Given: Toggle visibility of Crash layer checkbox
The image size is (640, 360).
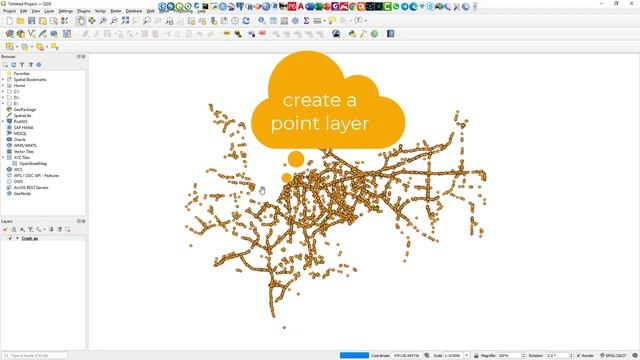Looking at the screenshot, I should tap(11, 238).
